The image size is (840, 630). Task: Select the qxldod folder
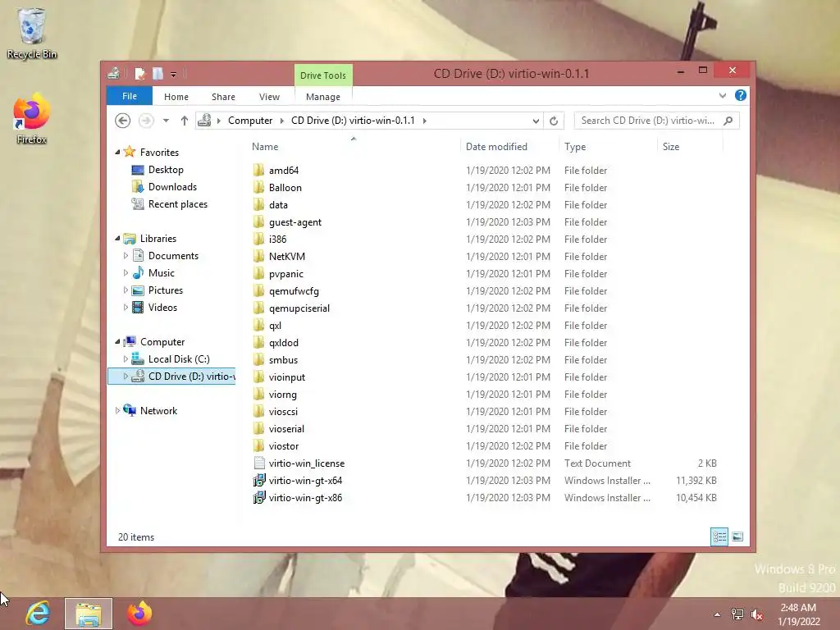tap(283, 343)
